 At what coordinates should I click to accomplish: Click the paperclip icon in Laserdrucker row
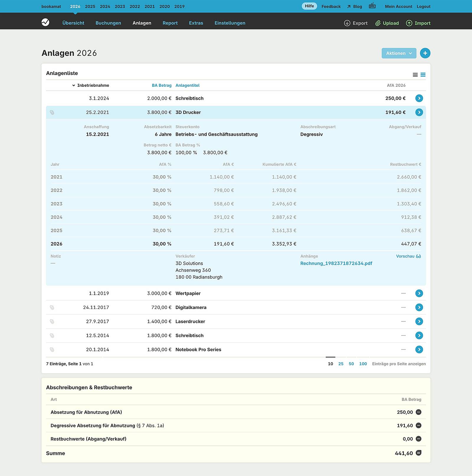[x=52, y=321]
